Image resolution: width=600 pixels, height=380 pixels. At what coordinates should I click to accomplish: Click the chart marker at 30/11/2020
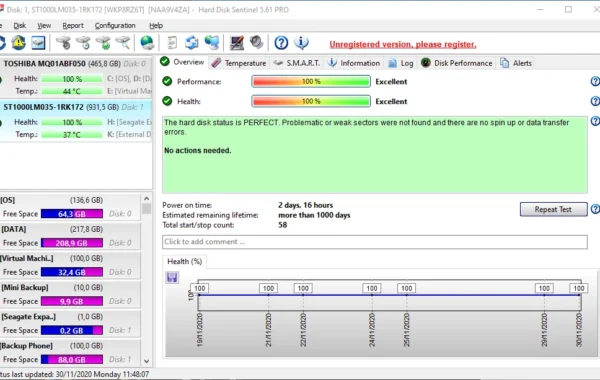[x=579, y=288]
